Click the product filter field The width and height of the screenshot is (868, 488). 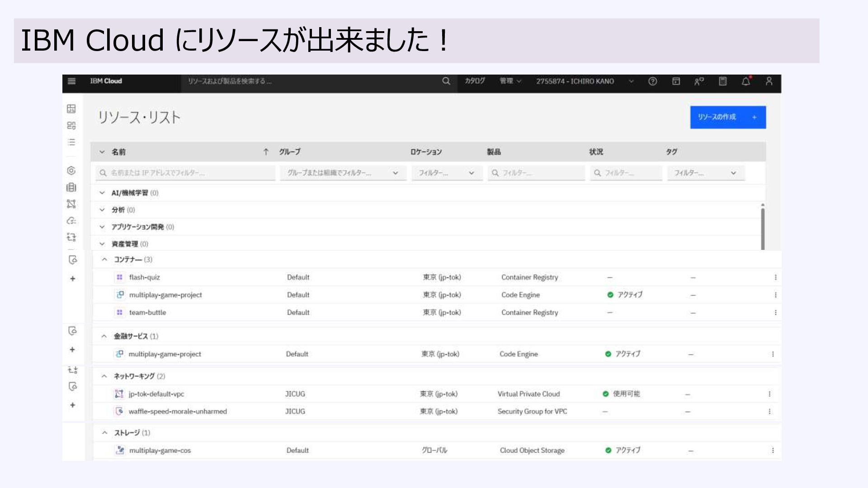536,173
